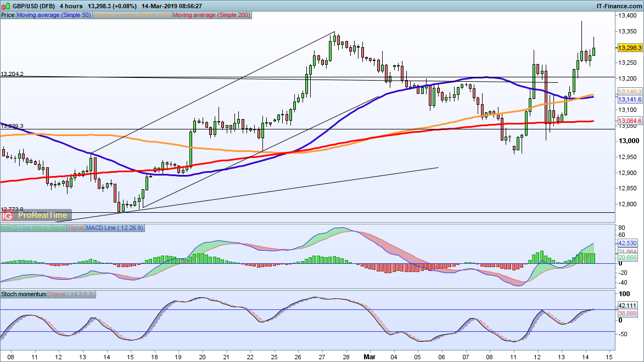Select the Stoch momentum legend label

24,294
